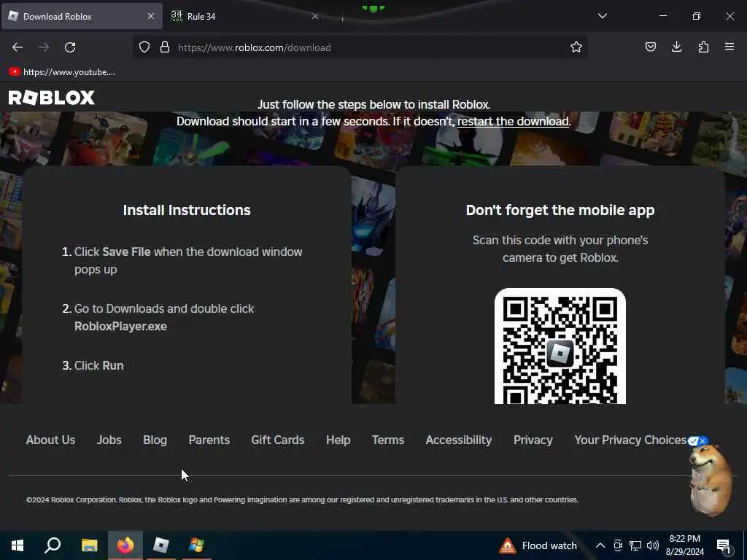
Task: Open File Explorer from the taskbar
Action: tap(89, 545)
